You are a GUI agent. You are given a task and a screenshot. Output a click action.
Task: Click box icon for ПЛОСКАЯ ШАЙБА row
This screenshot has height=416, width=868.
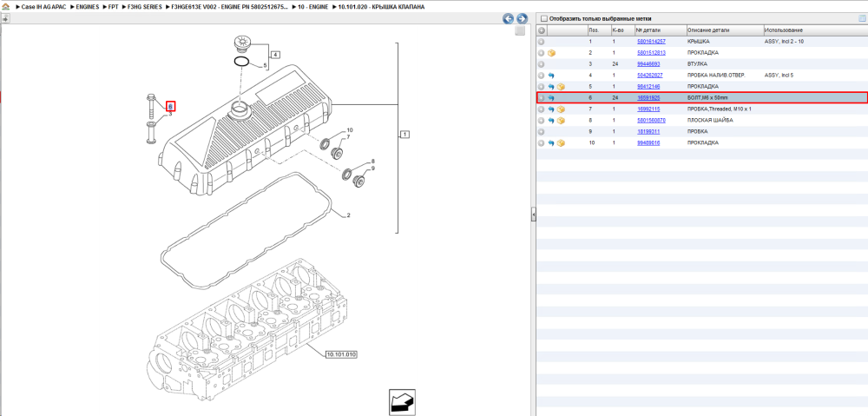(561, 120)
